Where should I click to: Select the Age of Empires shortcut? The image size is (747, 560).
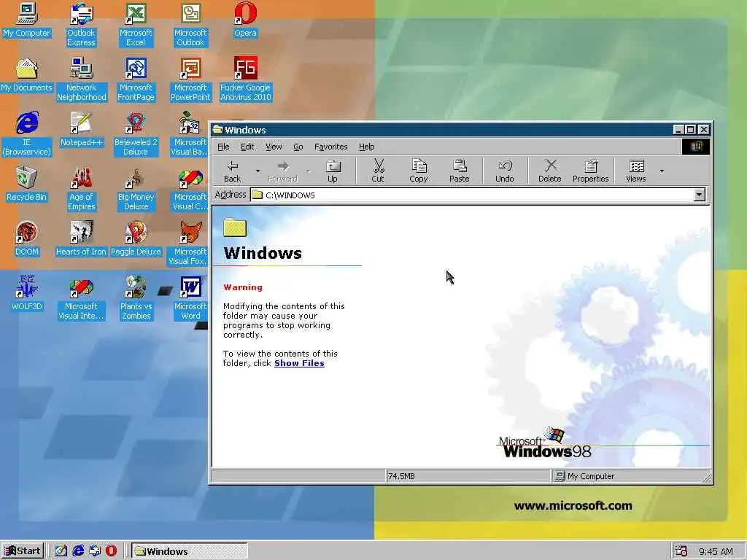82,189
